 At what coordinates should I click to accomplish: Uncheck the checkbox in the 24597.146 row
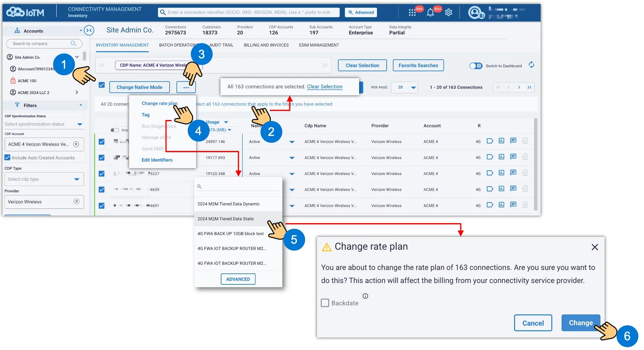[x=102, y=142]
